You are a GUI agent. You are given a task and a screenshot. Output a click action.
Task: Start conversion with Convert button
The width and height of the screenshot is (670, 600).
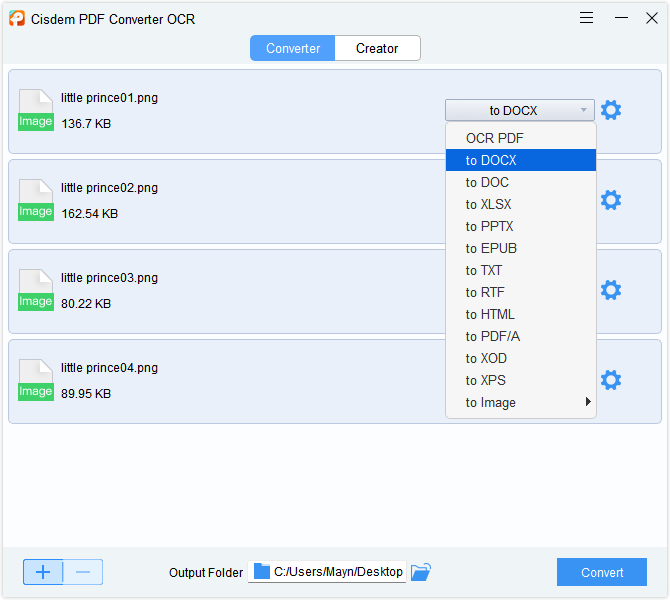coord(602,572)
